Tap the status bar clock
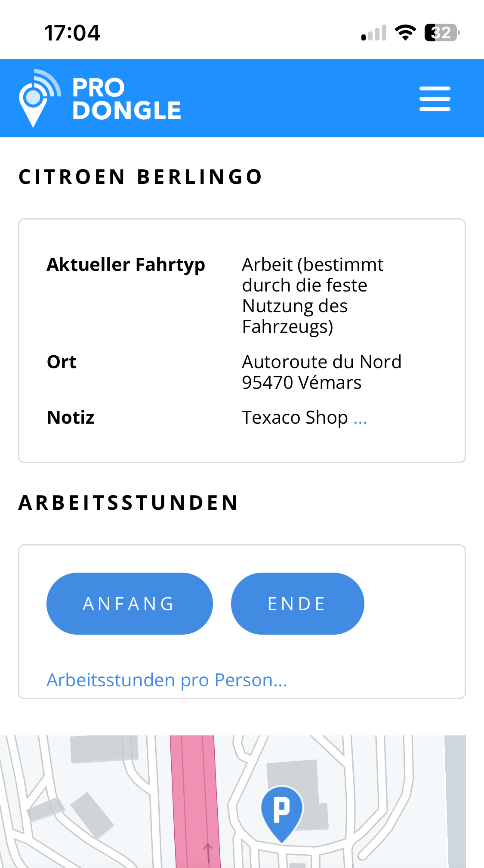Screen dimensions: 484x868 click(x=72, y=33)
